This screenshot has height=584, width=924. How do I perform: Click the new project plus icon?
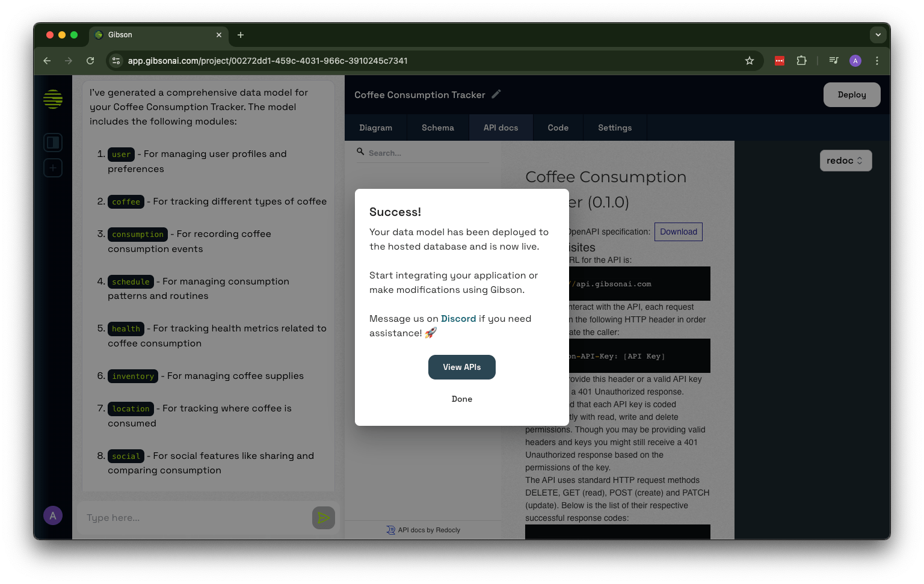(53, 168)
